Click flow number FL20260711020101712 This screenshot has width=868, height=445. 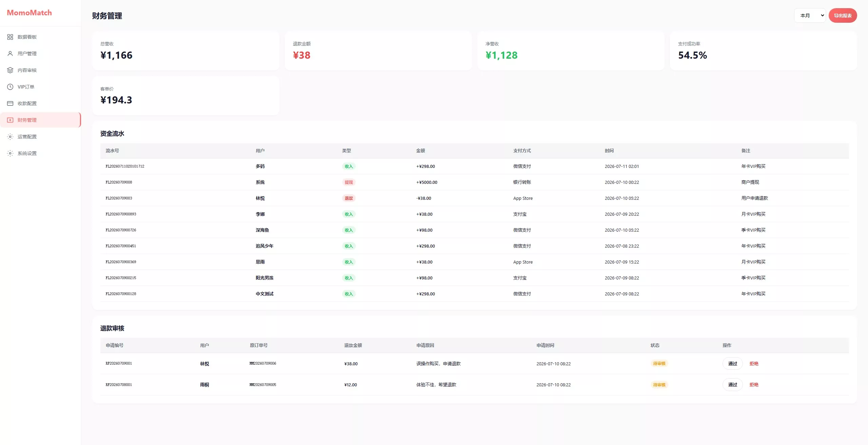(x=125, y=166)
